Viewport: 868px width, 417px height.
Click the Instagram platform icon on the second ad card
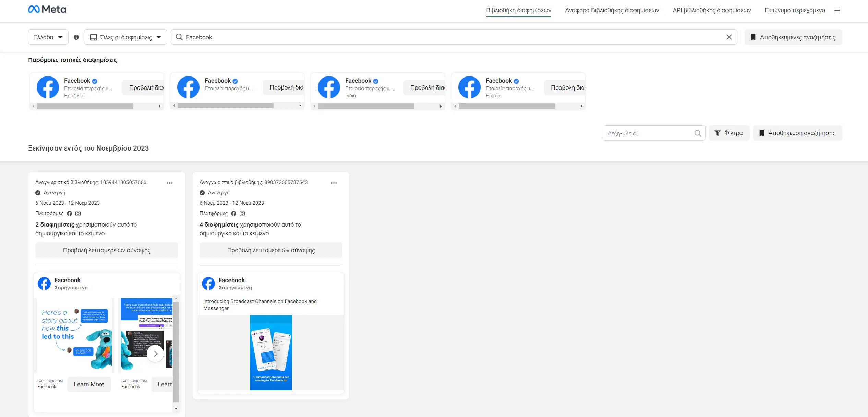click(242, 213)
